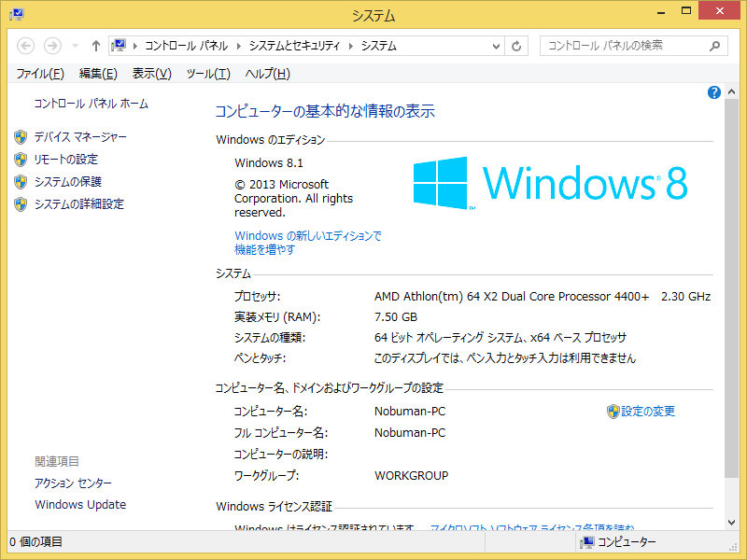The width and height of the screenshot is (747, 560).
Task: Open help with the blue question mark
Action: pos(714,92)
